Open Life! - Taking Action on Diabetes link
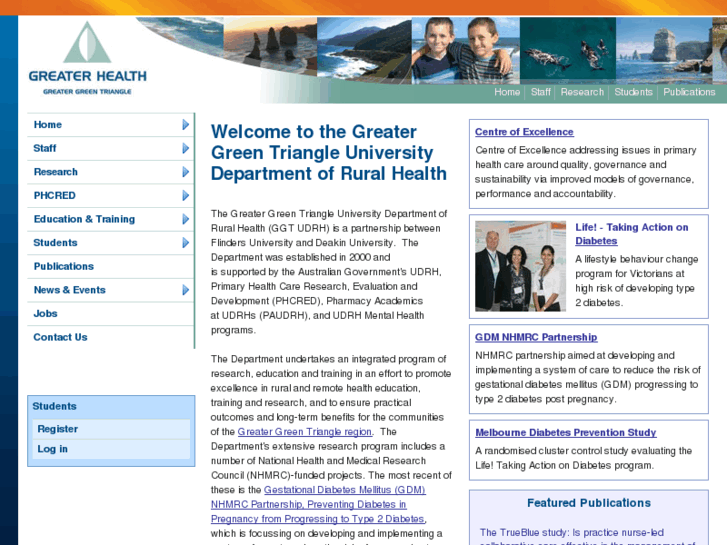Screen dimensions: 727x545 (631, 234)
